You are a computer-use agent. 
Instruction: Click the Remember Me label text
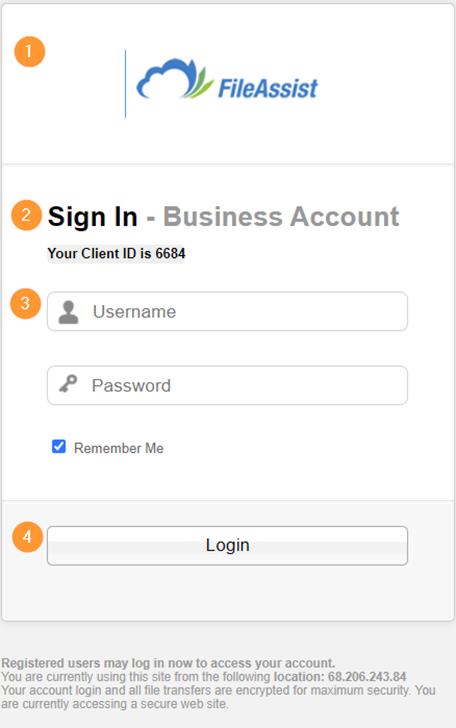pyautogui.click(x=119, y=448)
